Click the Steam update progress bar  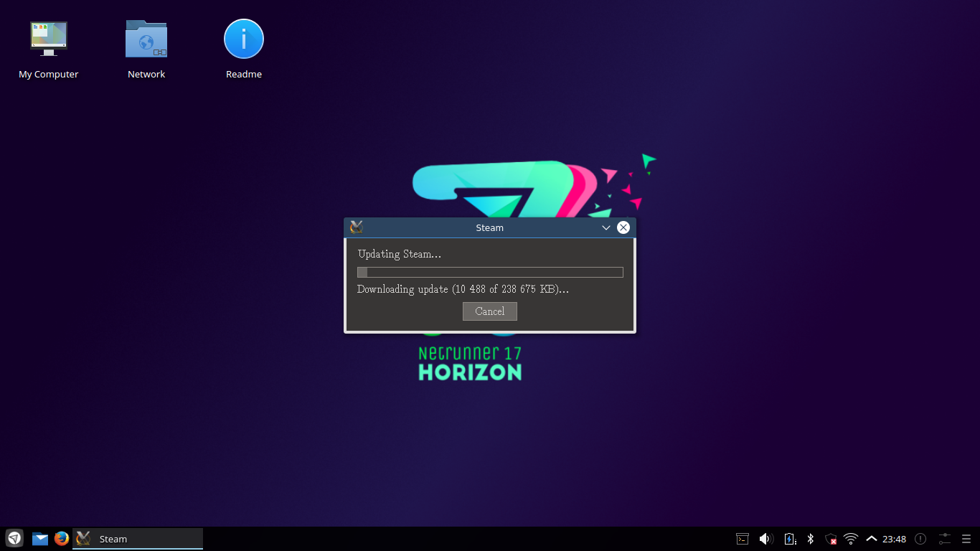(x=490, y=272)
